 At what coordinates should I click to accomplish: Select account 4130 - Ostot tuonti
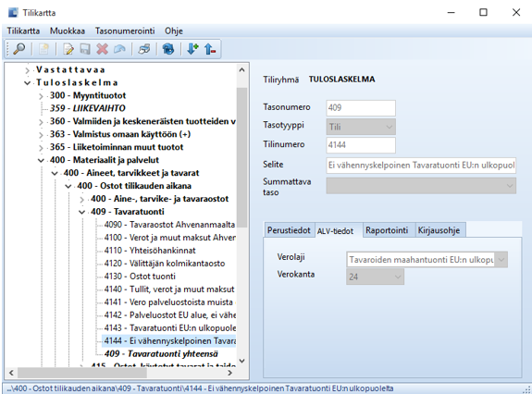140,276
